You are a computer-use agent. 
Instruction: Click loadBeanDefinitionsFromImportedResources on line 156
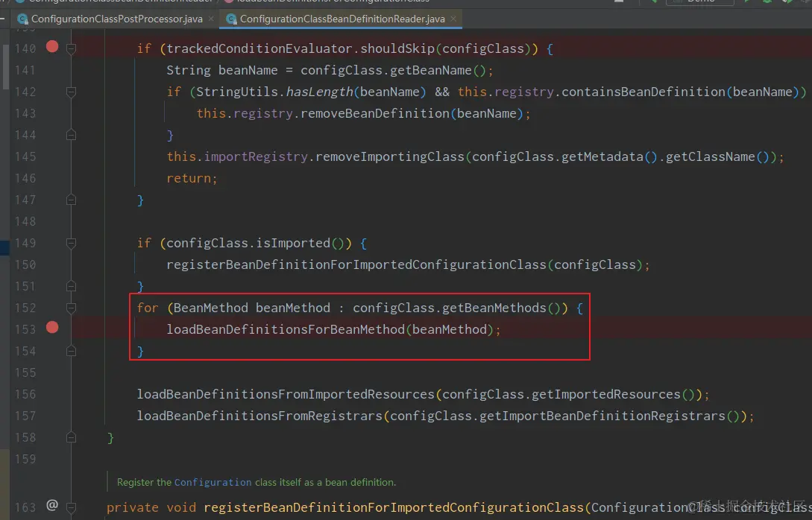[x=286, y=394]
